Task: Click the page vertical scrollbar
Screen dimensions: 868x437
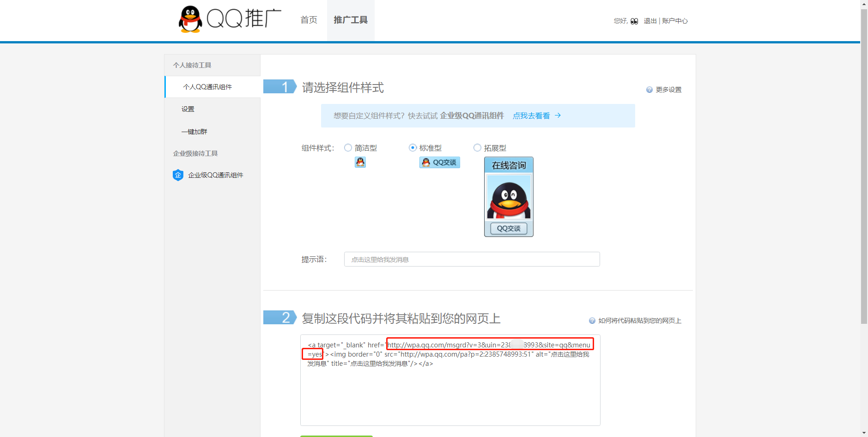Action: [864, 166]
